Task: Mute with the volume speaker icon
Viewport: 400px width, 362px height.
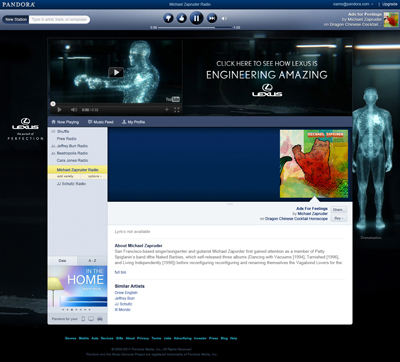Action: tap(224, 18)
